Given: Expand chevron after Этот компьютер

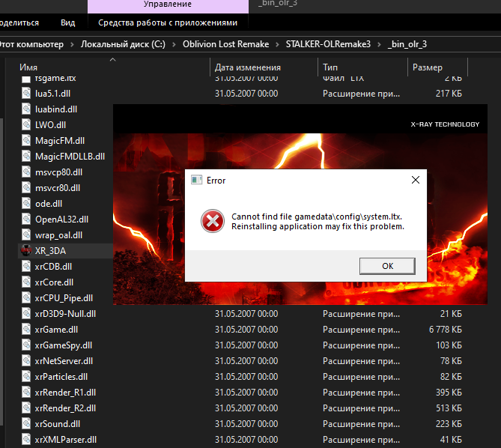Looking at the screenshot, I should pyautogui.click(x=72, y=44).
